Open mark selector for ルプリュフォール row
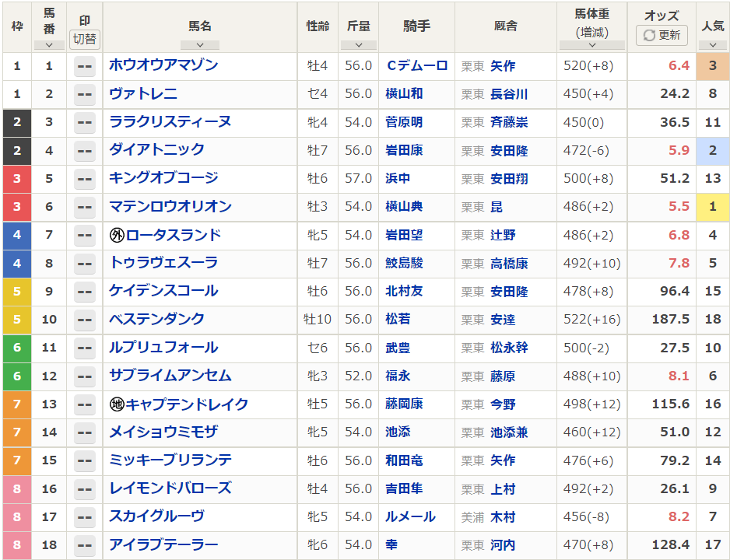 click(x=85, y=348)
